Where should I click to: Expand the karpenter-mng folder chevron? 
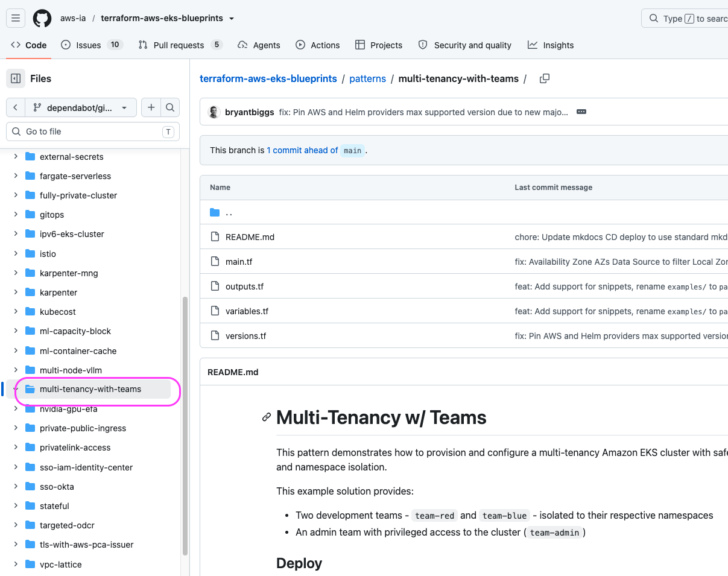click(x=16, y=273)
